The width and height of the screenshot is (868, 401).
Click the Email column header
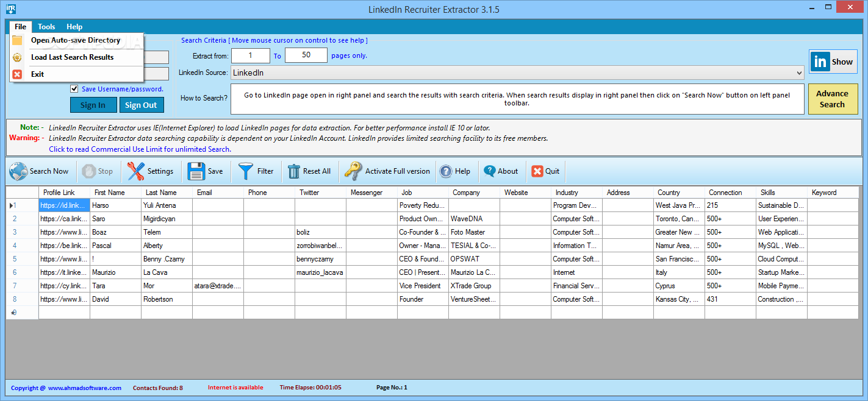tap(218, 193)
